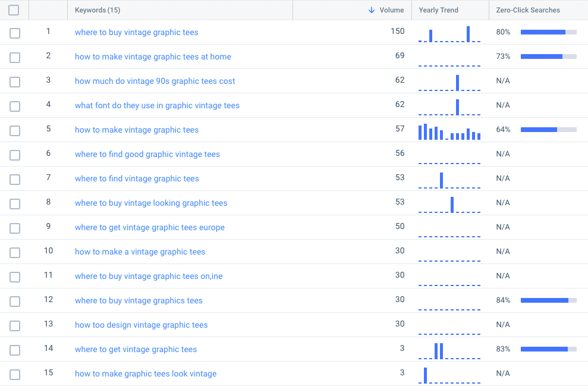The image size is (588, 386).
Task: Click the trend chart beside 'how to make vintage graphic tees'
Action: [x=450, y=130]
